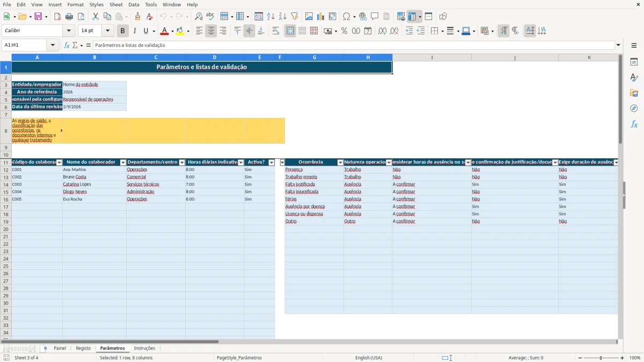Image resolution: width=644 pixels, height=362 pixels.
Task: Insert an image from the toolbar
Action: 309,17
